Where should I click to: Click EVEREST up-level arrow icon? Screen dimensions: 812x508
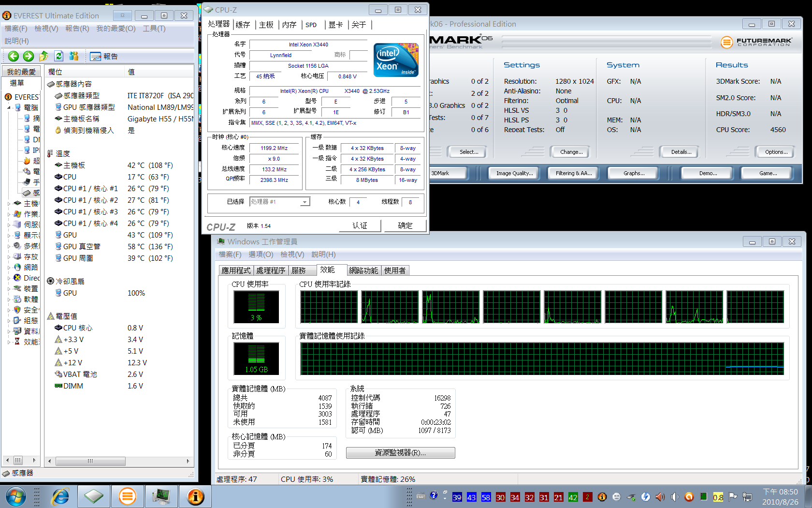coord(43,56)
